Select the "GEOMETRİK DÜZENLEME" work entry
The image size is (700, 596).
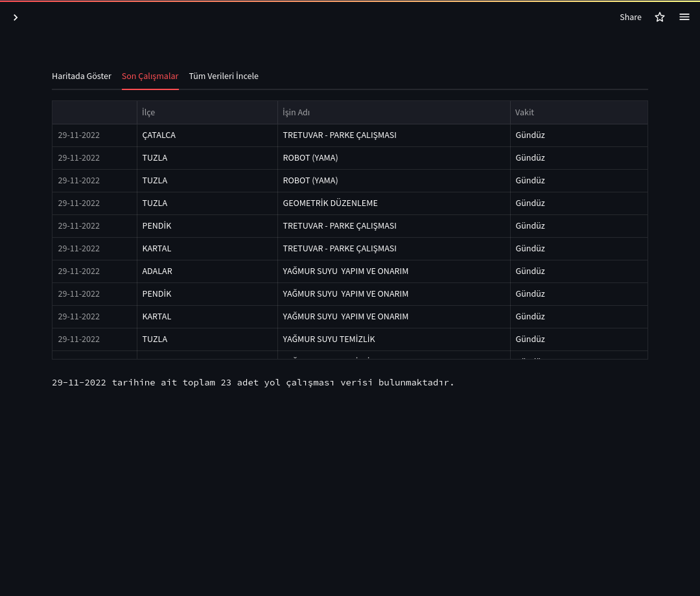[x=330, y=203]
